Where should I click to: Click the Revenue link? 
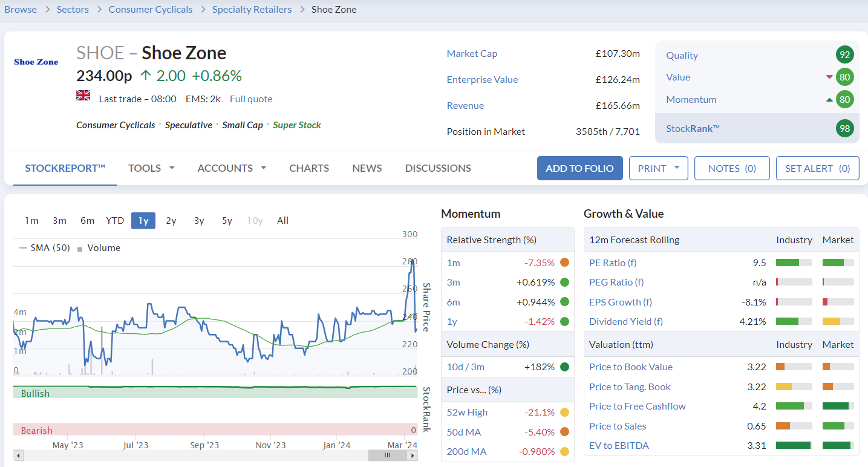(465, 105)
